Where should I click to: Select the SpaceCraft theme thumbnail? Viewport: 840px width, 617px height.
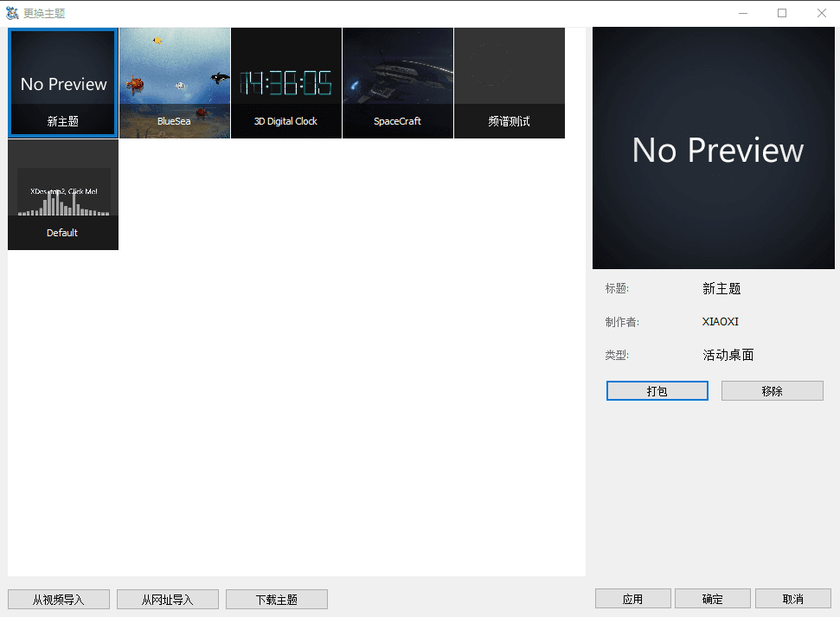(x=397, y=83)
